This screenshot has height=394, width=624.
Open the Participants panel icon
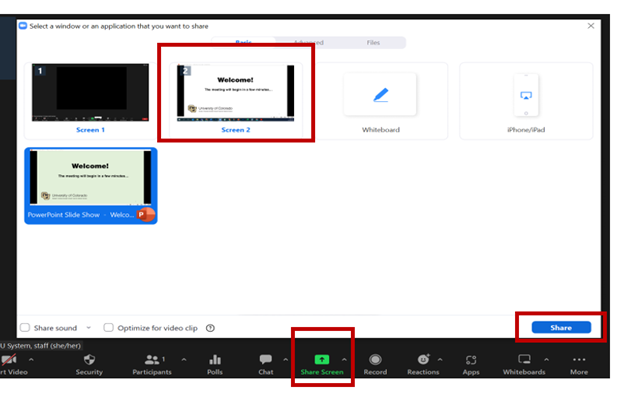pos(152,360)
